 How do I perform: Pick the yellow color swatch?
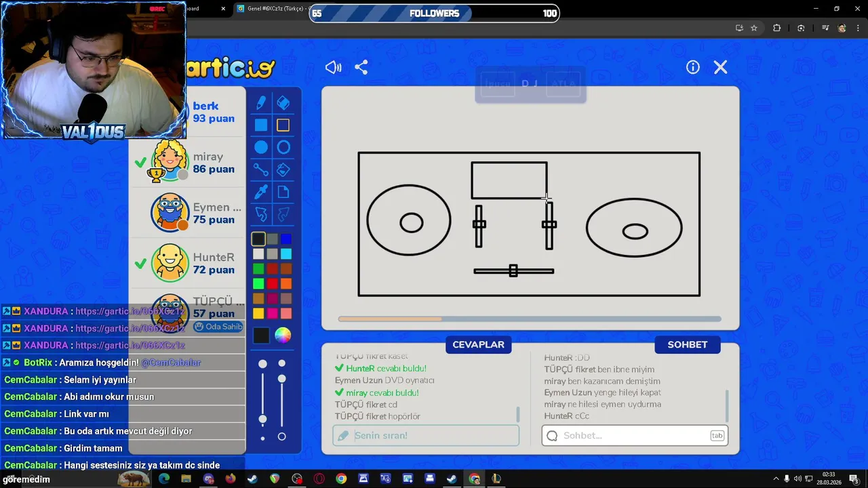click(258, 313)
